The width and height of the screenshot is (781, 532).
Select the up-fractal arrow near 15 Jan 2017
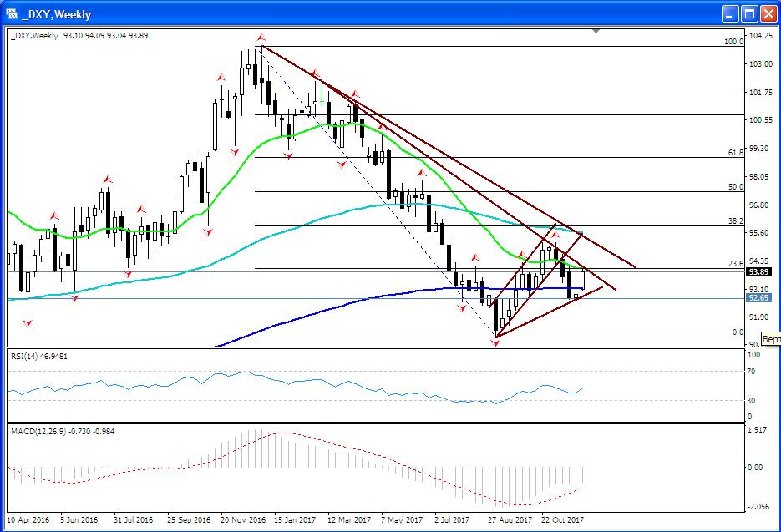click(316, 73)
